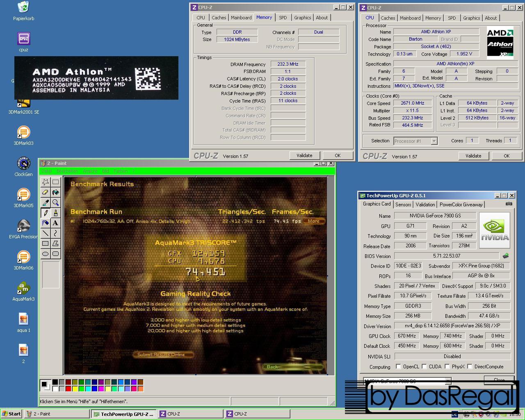
Task: Click the GPU-Z Device ID field
Action: tap(408, 266)
